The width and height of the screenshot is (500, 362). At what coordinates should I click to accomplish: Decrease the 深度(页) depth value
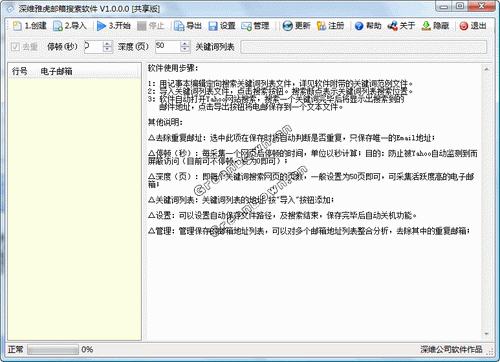(185, 49)
